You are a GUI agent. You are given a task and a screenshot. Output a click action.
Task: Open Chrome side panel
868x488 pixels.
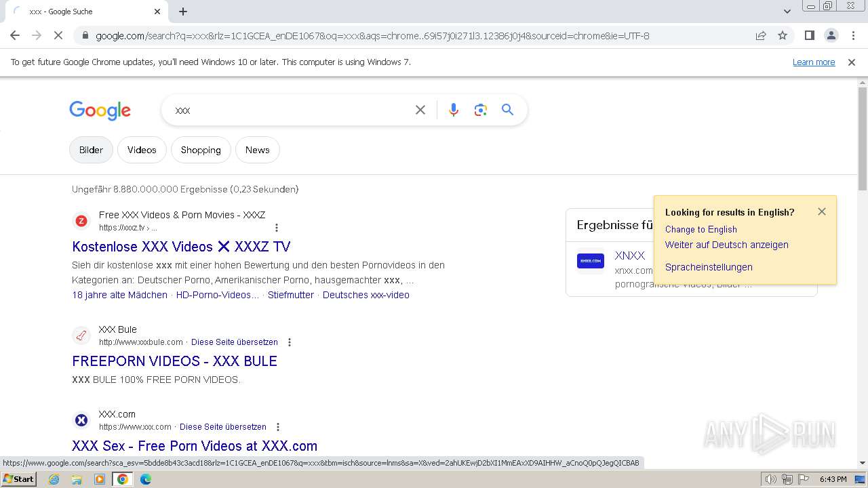pyautogui.click(x=809, y=35)
